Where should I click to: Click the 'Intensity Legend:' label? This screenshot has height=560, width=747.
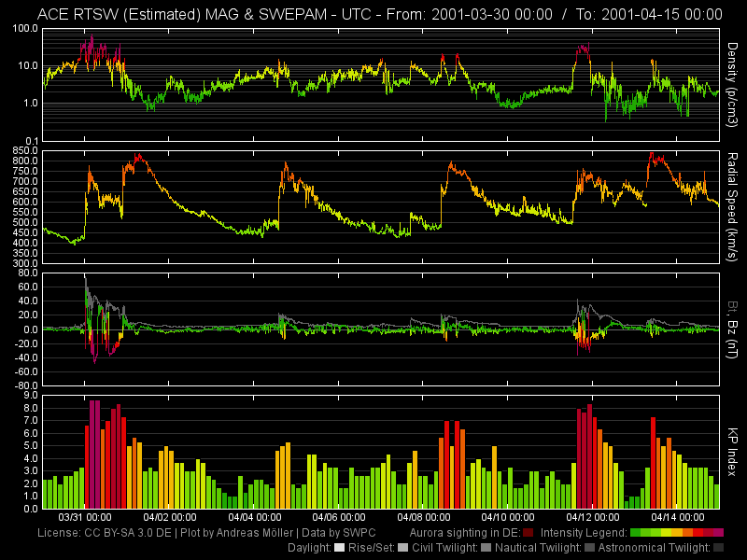[585, 532]
